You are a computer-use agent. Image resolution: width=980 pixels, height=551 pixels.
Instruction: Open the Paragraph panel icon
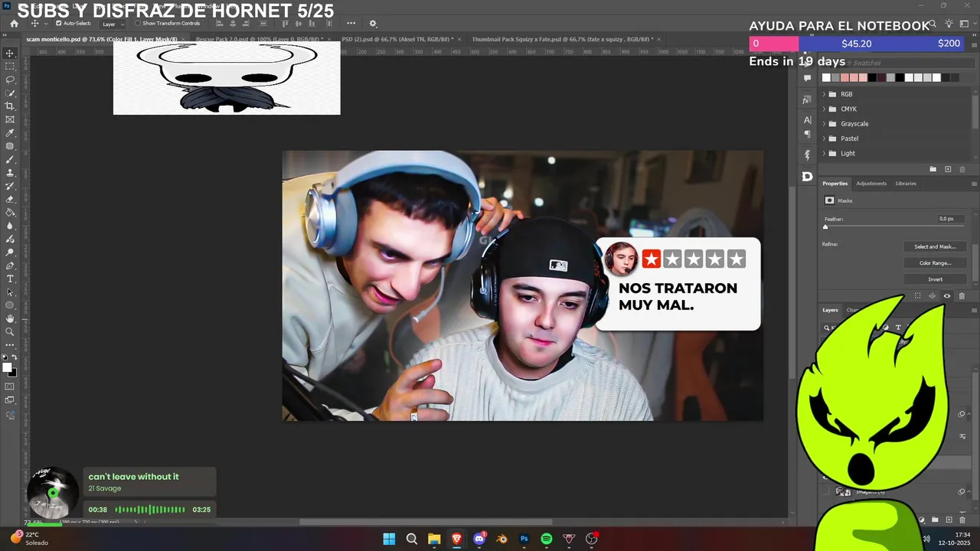point(807,135)
